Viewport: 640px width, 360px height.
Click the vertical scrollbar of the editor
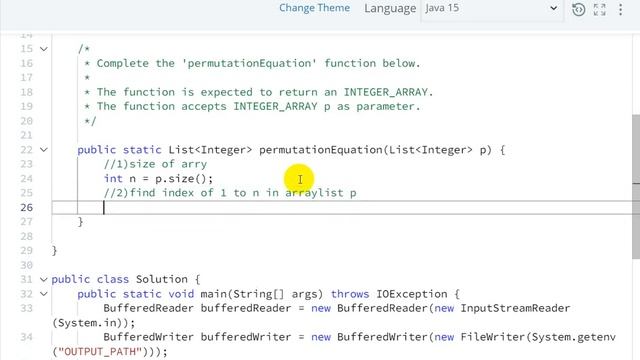pyautogui.click(x=636, y=186)
